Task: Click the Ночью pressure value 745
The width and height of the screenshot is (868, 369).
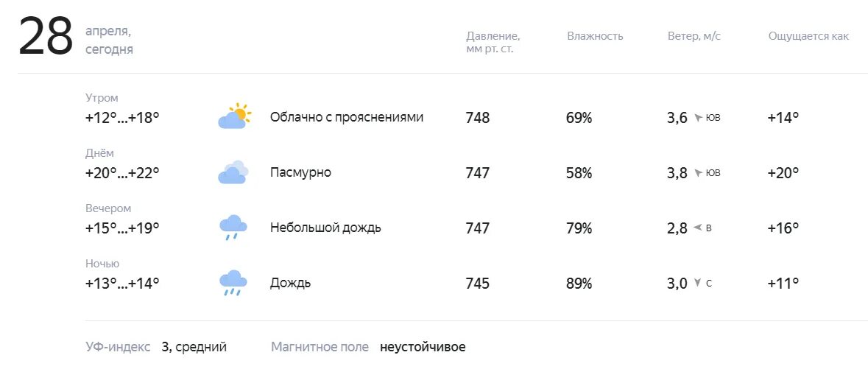Action: click(478, 283)
